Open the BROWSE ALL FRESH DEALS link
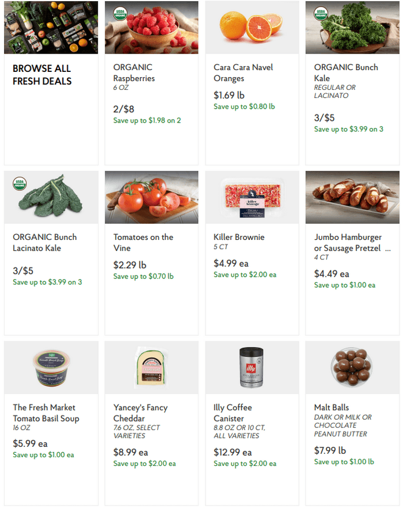 point(42,75)
